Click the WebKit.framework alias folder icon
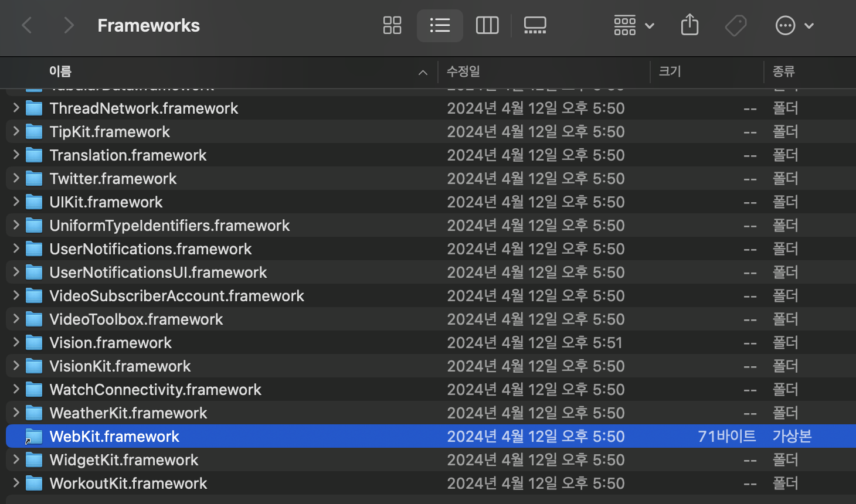The height and width of the screenshot is (504, 856). point(34,437)
